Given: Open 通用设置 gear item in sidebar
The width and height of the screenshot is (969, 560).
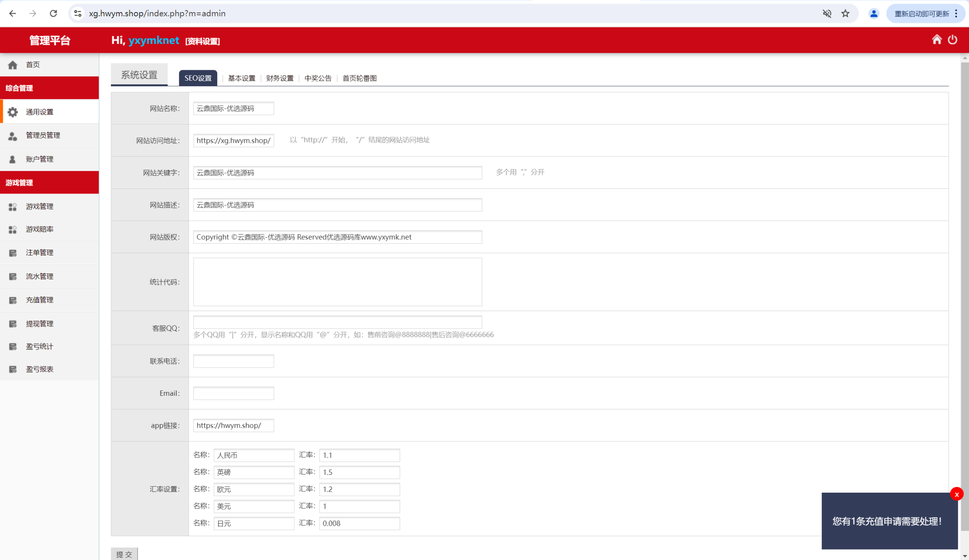Looking at the screenshot, I should (x=40, y=112).
